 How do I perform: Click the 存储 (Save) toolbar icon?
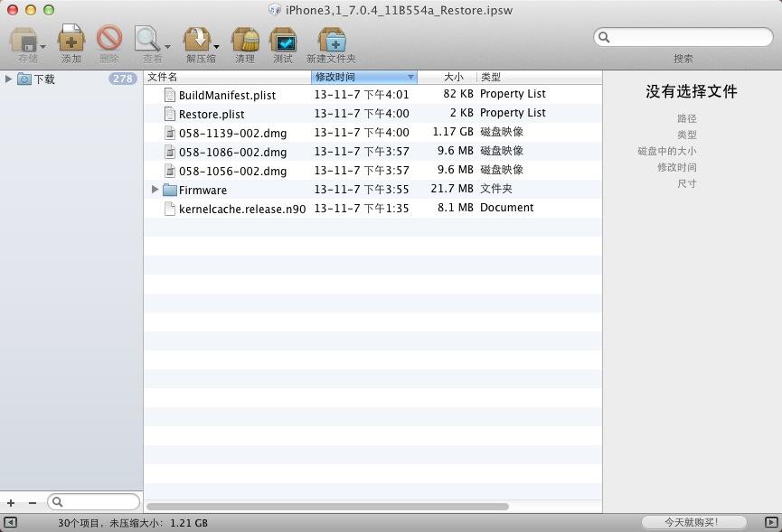23,39
